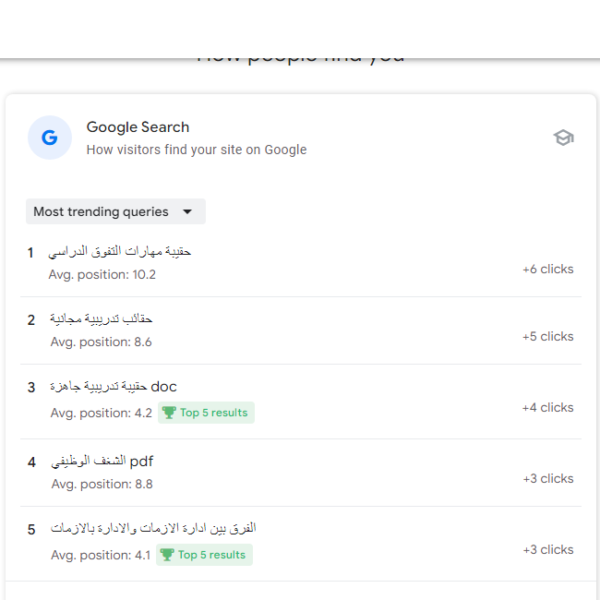Click How visitors find your site subtitle

(196, 150)
